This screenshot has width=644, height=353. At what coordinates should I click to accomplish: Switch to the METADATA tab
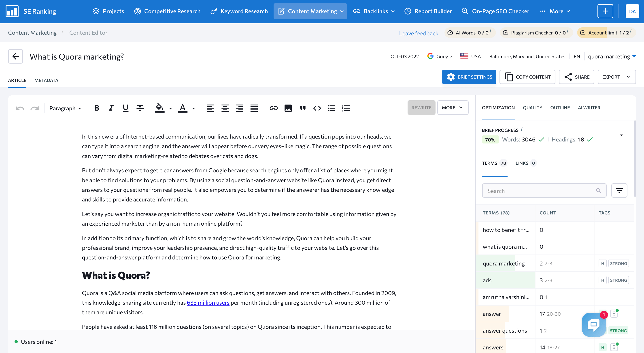46,80
